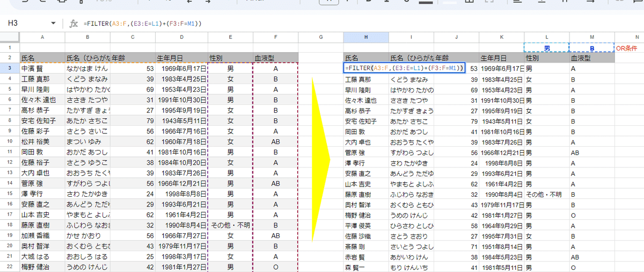This screenshot has height=272, width=644.
Task: Click cell L1 containing 男
Action: (546, 48)
